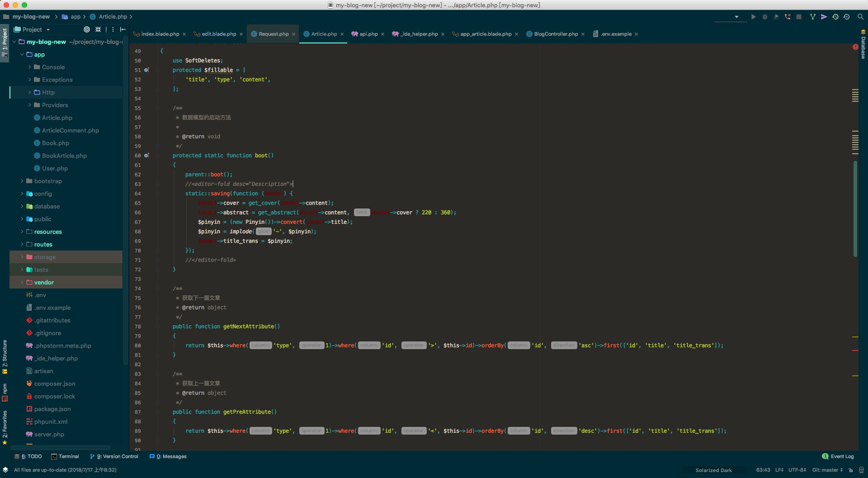
Task: Click the purple commit arrow icon
Action: pyautogui.click(x=824, y=17)
